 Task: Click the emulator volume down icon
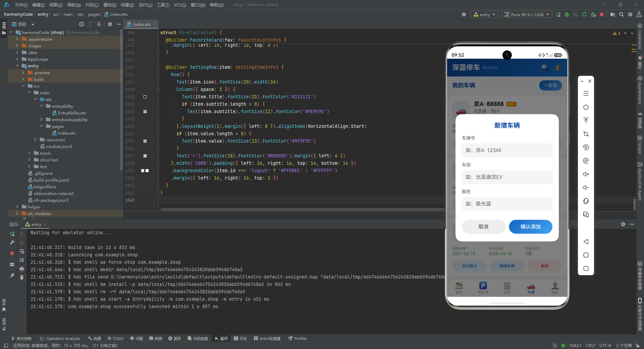pos(586,188)
